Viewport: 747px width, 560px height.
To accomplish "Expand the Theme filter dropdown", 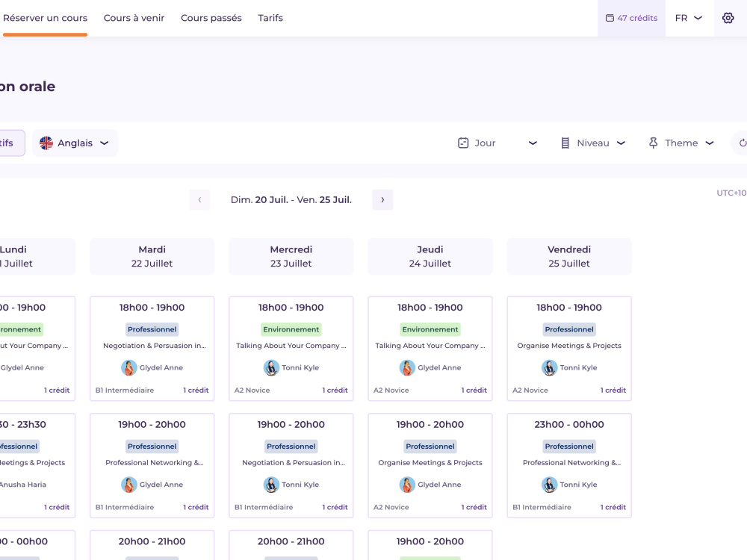I will click(x=681, y=143).
